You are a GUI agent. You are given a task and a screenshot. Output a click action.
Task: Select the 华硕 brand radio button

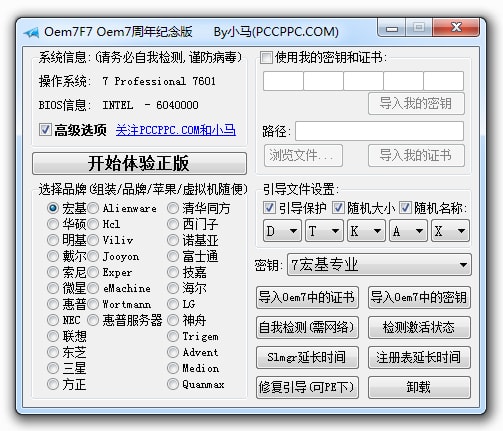[x=53, y=224]
